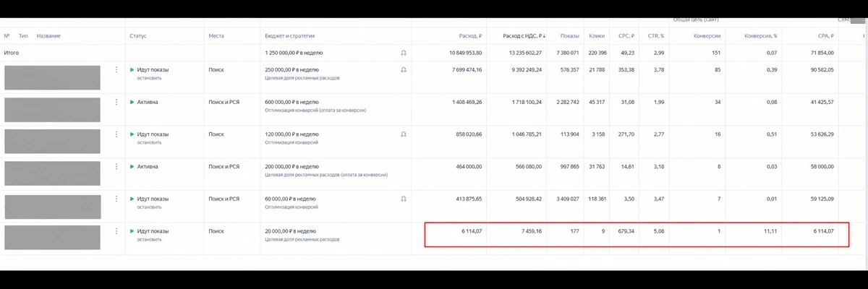Image resolution: width=868 pixels, height=289 pixels.
Task: Click clicks value 220 396
Action: click(596, 53)
